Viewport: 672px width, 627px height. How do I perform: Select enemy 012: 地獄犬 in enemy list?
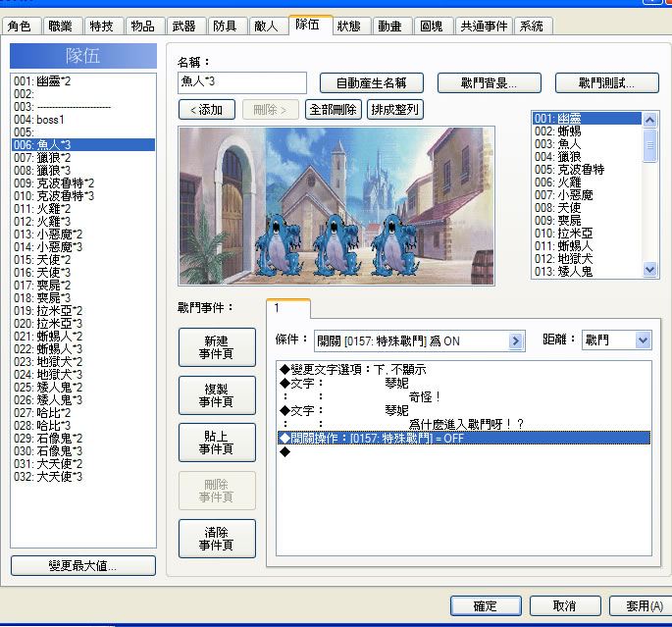click(588, 259)
